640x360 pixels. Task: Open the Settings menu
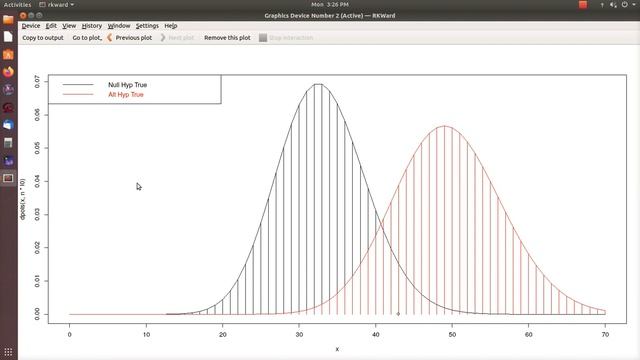point(147,26)
